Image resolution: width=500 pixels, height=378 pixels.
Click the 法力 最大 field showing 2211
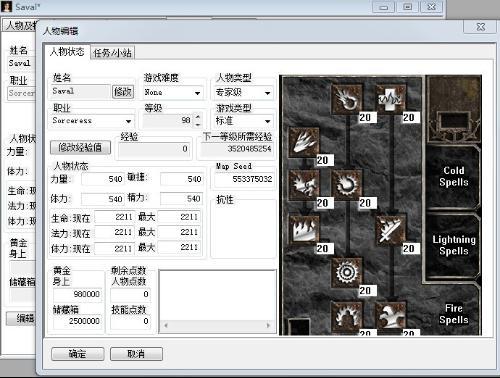pyautogui.click(x=179, y=232)
